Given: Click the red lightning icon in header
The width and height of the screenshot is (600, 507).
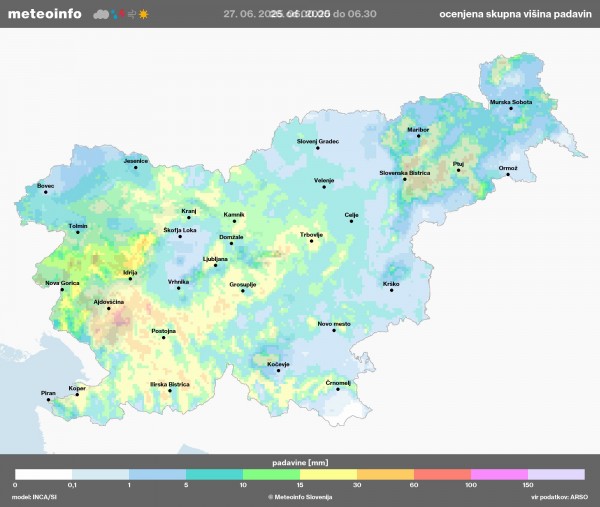Looking at the screenshot, I should [x=122, y=14].
